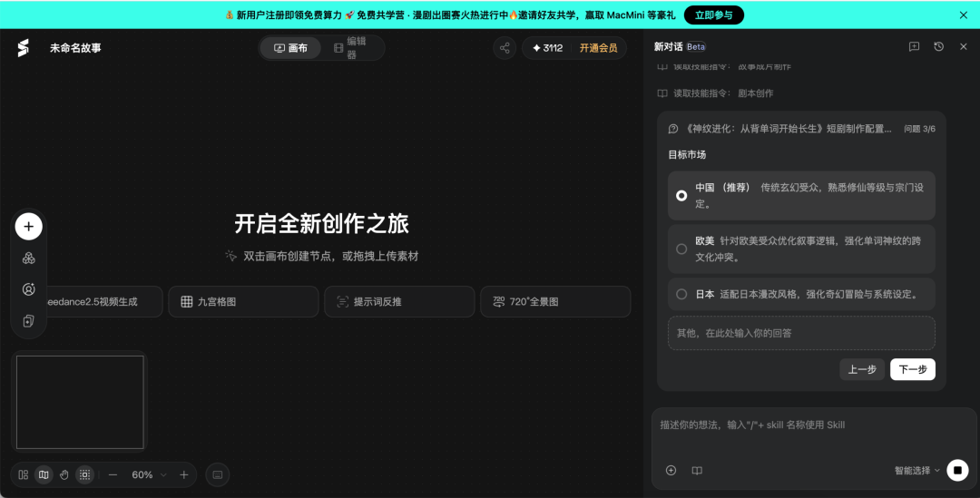Image resolution: width=980 pixels, height=498 pixels.
Task: Click the book icon beside 剧本创作
Action: (x=662, y=93)
